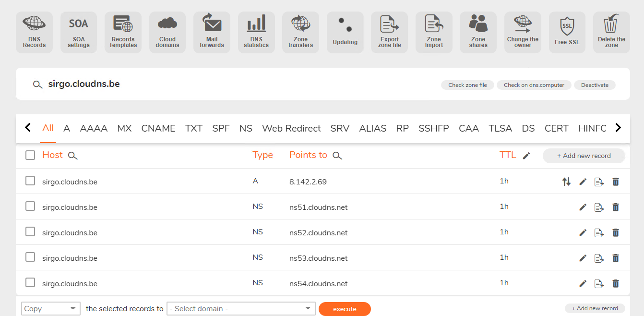Open DNS statistics
The height and width of the screenshot is (316, 644).
pyautogui.click(x=256, y=32)
